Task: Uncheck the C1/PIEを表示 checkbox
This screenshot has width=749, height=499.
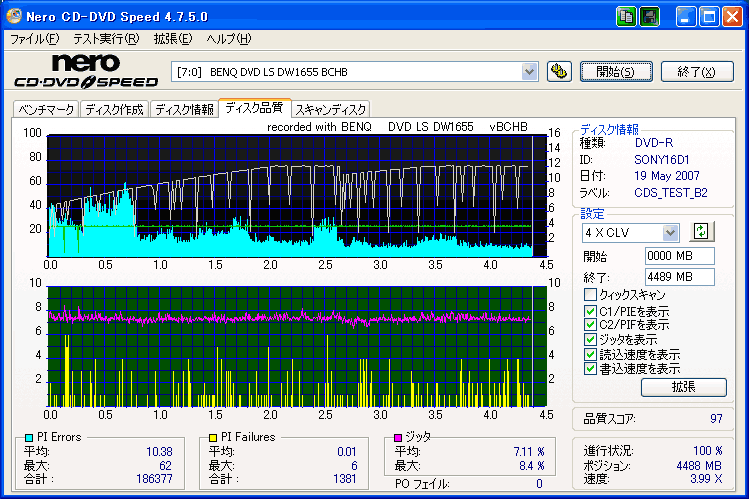Action: (590, 311)
